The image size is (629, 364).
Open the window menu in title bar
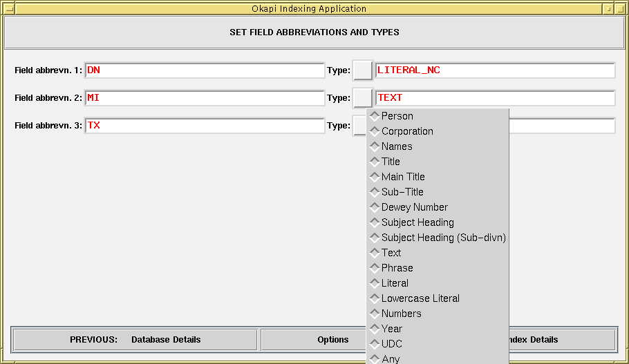click(x=9, y=8)
